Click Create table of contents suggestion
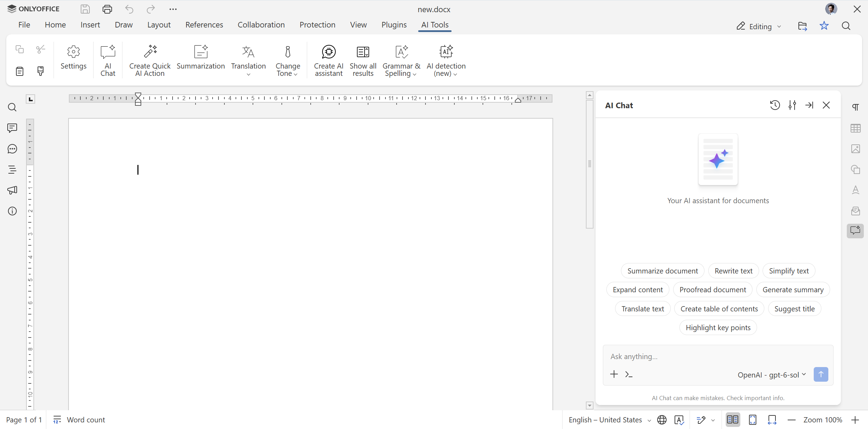Viewport: 868px width, 429px height. pos(719,309)
